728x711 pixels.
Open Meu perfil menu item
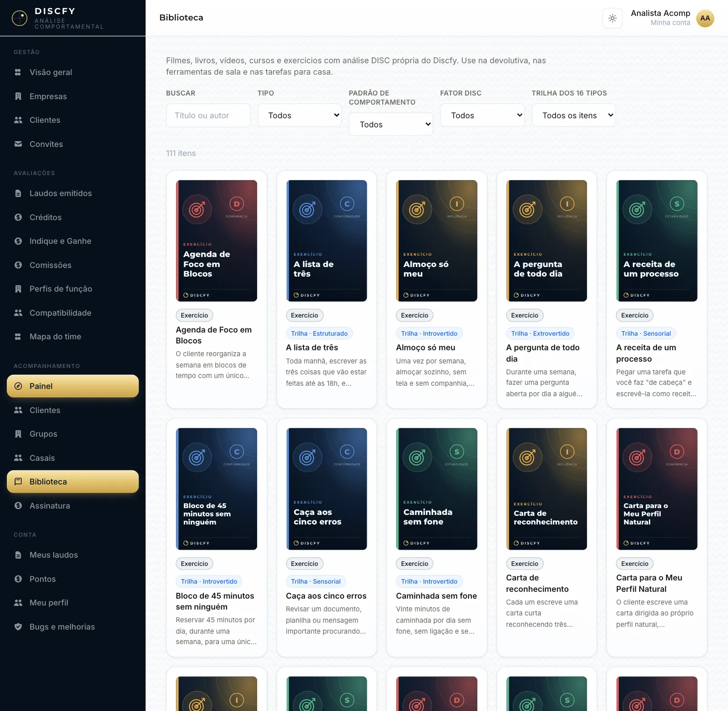[73, 603]
